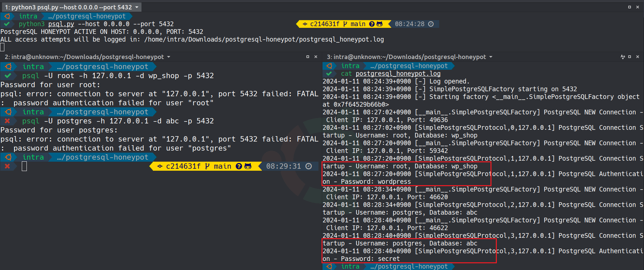Click the clock icon next to 08:29:31
The height and width of the screenshot is (270, 644).
click(309, 166)
